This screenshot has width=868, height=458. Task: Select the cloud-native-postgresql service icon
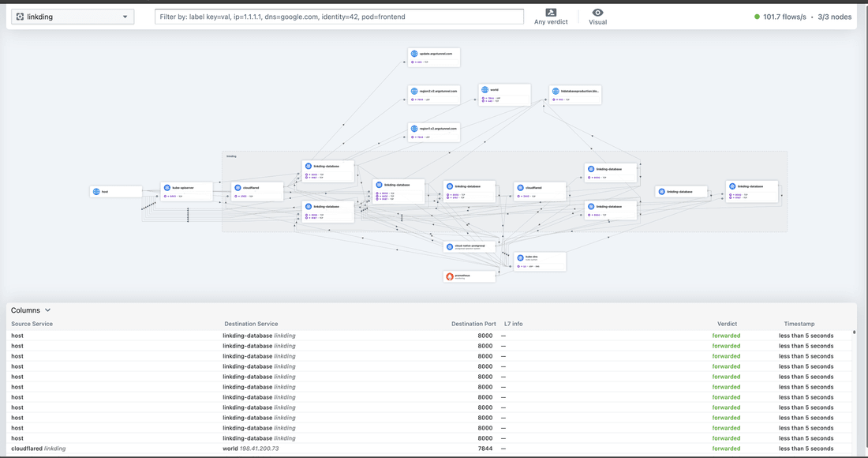click(449, 246)
